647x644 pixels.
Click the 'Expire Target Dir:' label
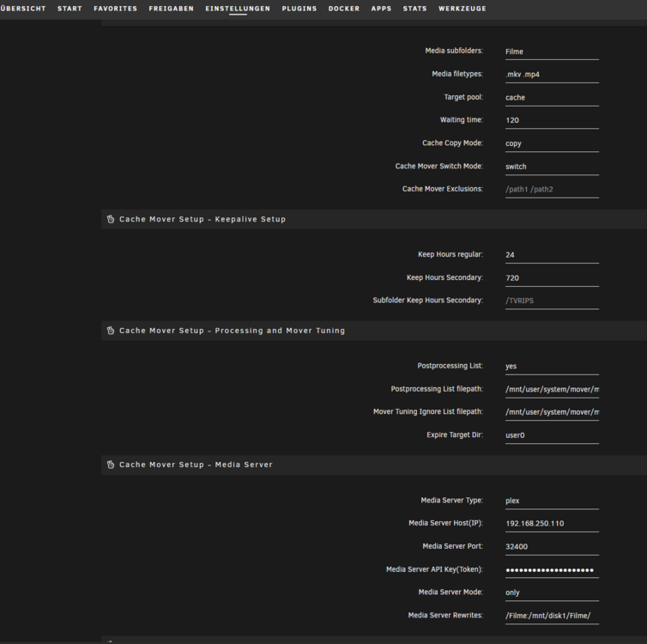point(455,434)
